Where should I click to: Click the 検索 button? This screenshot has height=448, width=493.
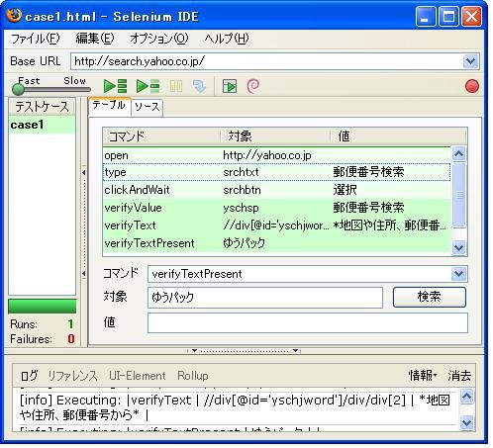click(x=429, y=297)
